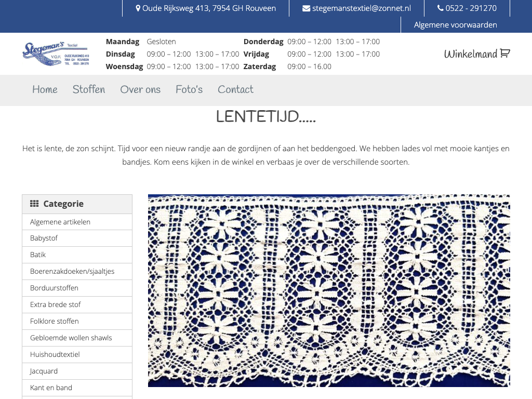Click the Categorie grid icon

point(34,204)
